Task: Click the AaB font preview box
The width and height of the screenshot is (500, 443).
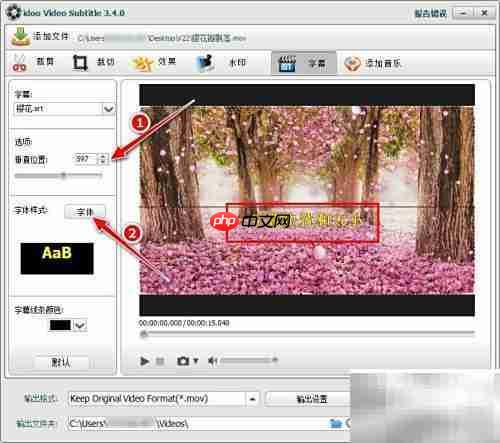Action: coord(57,258)
